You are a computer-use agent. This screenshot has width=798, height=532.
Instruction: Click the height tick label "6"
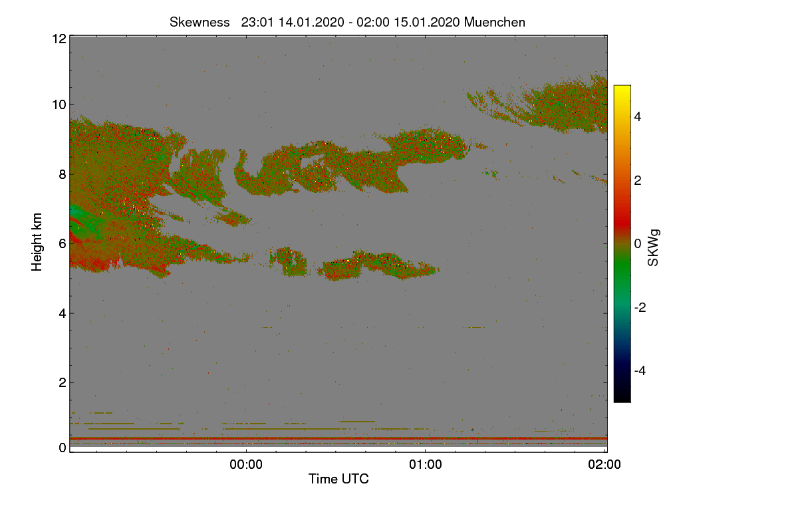63,243
